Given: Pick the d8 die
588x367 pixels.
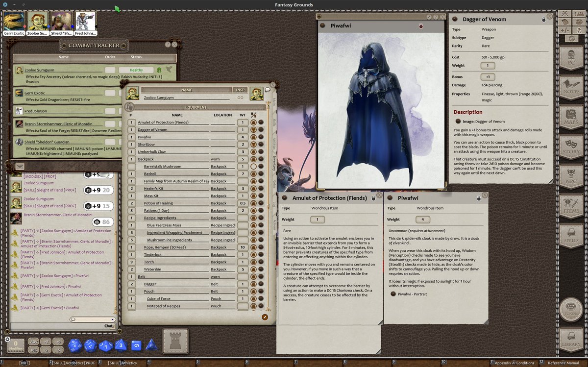Looking at the screenshot, I should tap(121, 345).
